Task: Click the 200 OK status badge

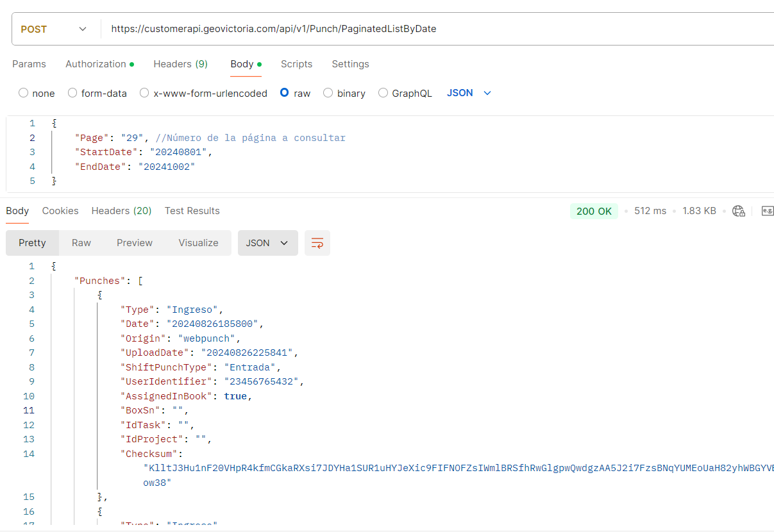Action: point(594,211)
